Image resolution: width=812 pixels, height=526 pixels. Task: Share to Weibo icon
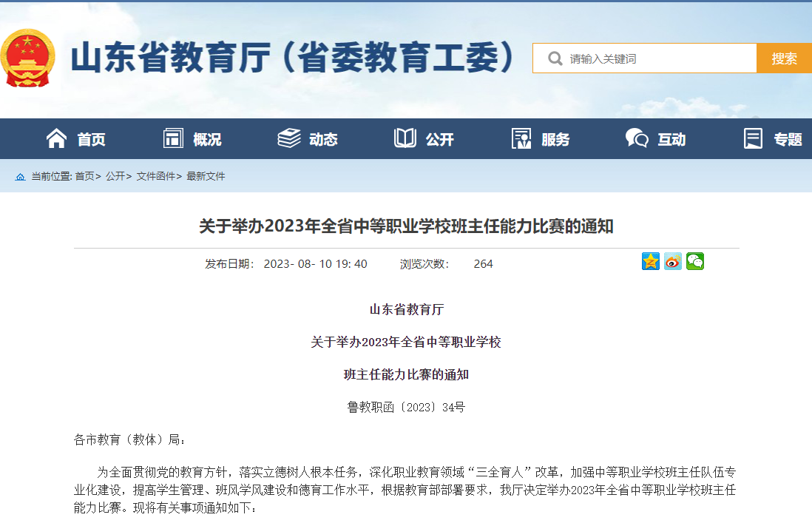click(673, 261)
